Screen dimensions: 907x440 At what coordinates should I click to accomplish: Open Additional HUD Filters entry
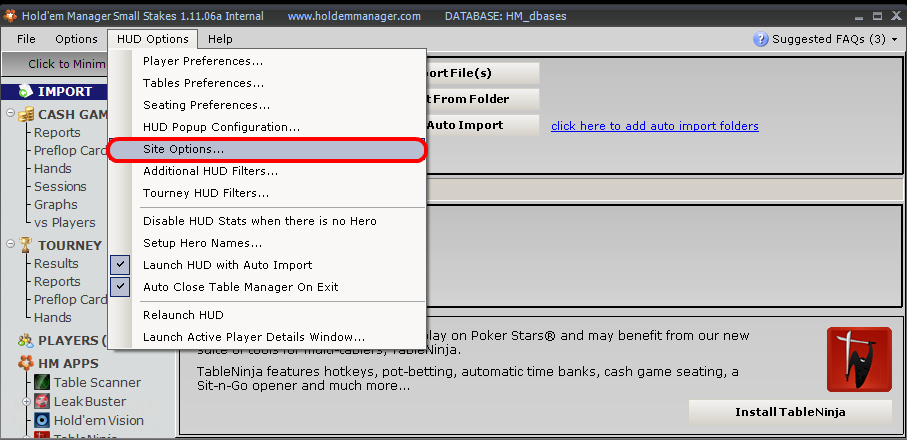pyautogui.click(x=267, y=171)
